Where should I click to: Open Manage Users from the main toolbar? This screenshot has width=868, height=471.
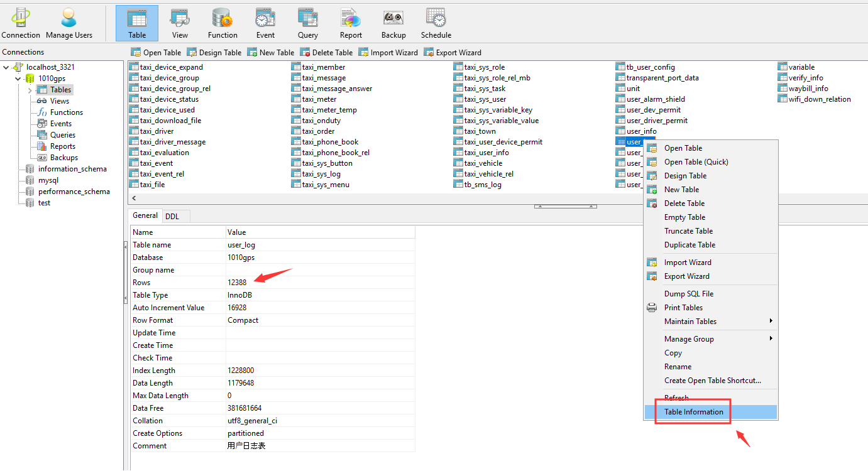click(69, 24)
